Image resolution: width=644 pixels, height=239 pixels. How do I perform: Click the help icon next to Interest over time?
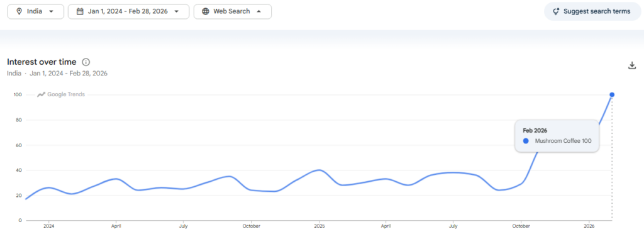click(86, 62)
